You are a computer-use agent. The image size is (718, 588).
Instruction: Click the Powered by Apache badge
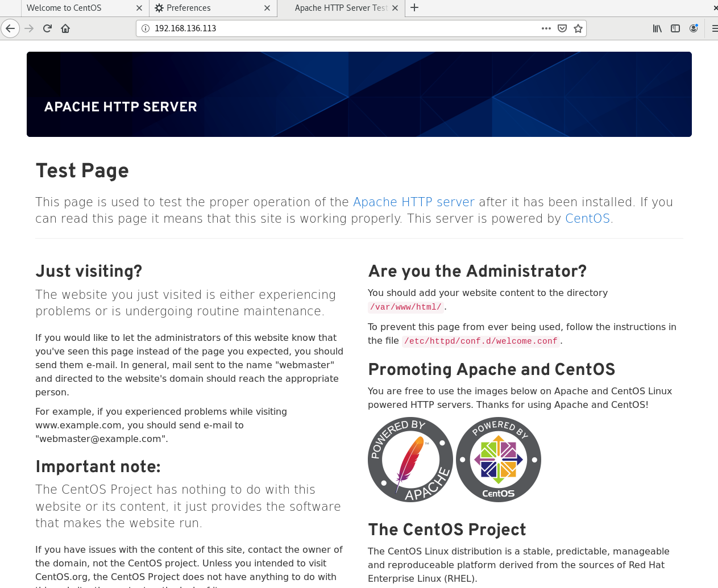(410, 460)
